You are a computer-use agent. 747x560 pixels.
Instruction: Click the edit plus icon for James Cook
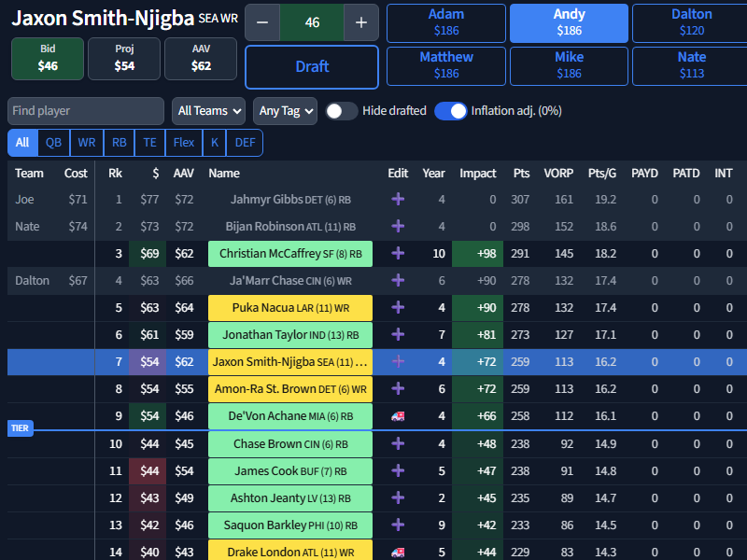coord(398,471)
